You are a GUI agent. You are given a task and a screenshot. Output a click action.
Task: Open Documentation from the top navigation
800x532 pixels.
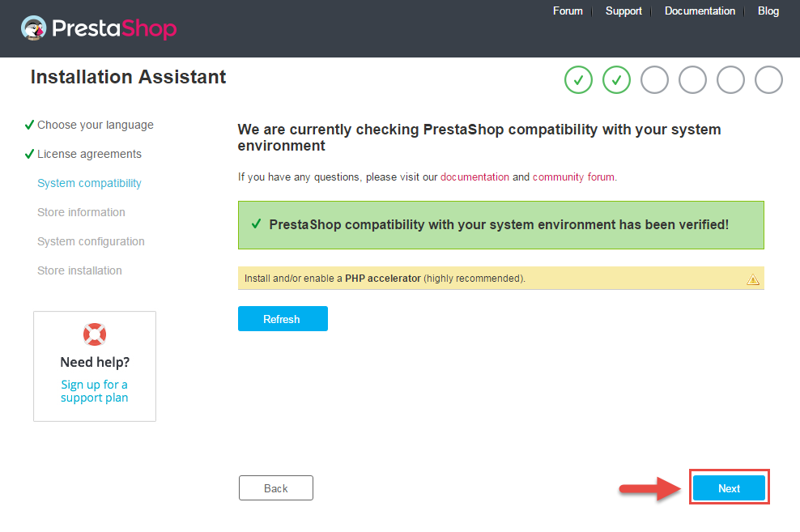click(x=700, y=11)
